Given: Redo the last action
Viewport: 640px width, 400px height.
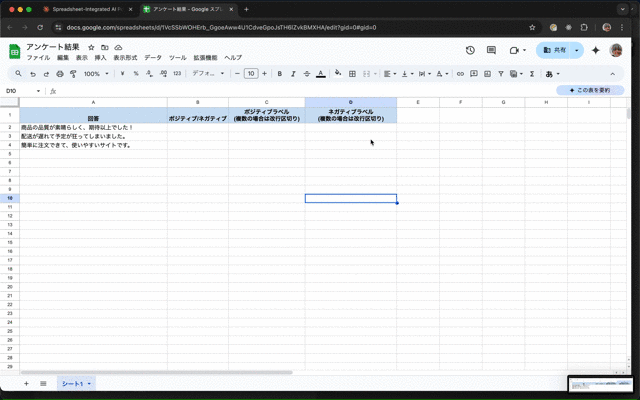Looking at the screenshot, I should click(46, 74).
